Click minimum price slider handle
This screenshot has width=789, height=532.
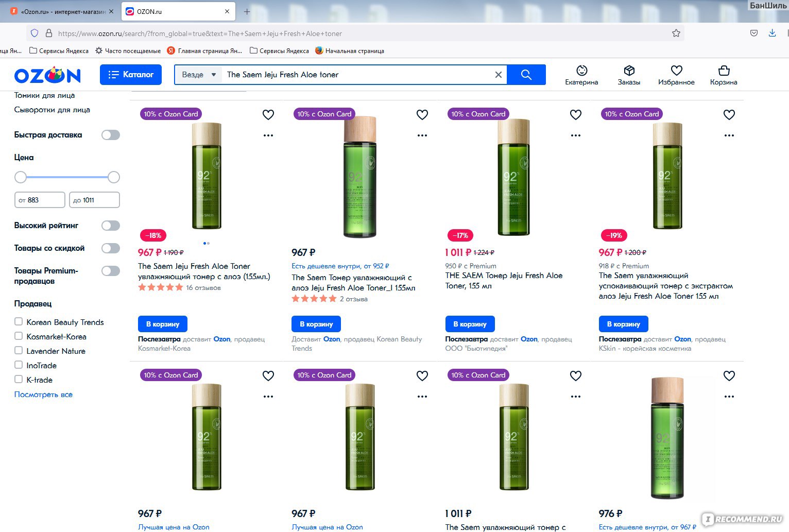(x=20, y=177)
